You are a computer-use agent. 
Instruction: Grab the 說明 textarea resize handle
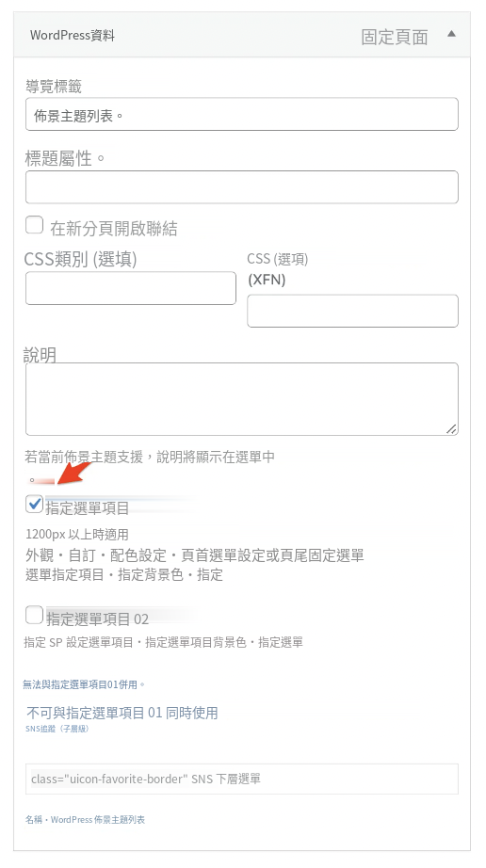coord(452,428)
